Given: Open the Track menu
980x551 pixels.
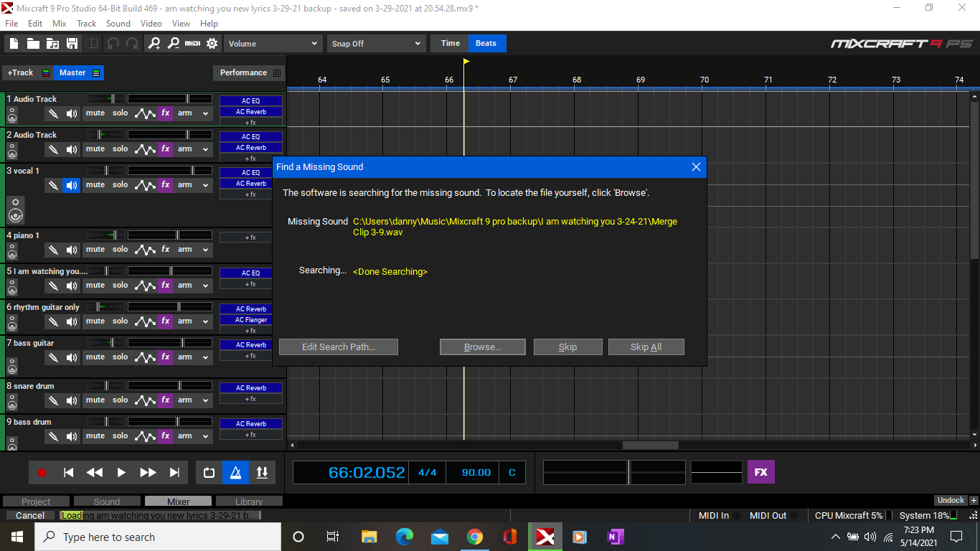Looking at the screenshot, I should click(87, 23).
